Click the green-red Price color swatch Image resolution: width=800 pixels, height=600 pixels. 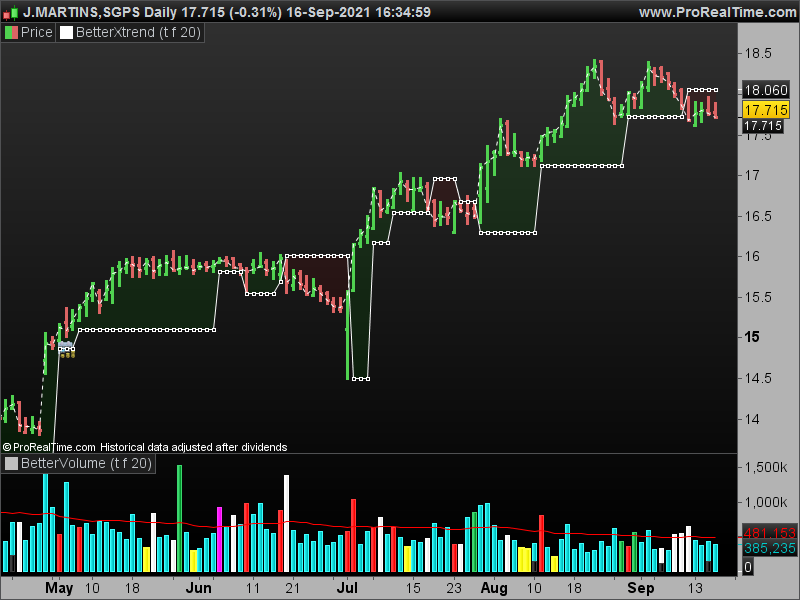pyautogui.click(x=11, y=33)
